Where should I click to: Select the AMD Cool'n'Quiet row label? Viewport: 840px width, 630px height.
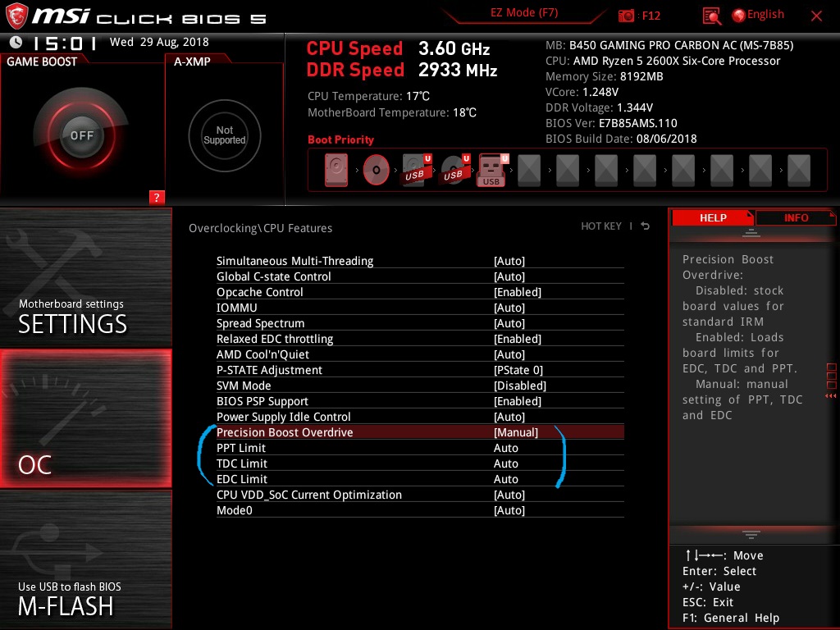tap(262, 354)
